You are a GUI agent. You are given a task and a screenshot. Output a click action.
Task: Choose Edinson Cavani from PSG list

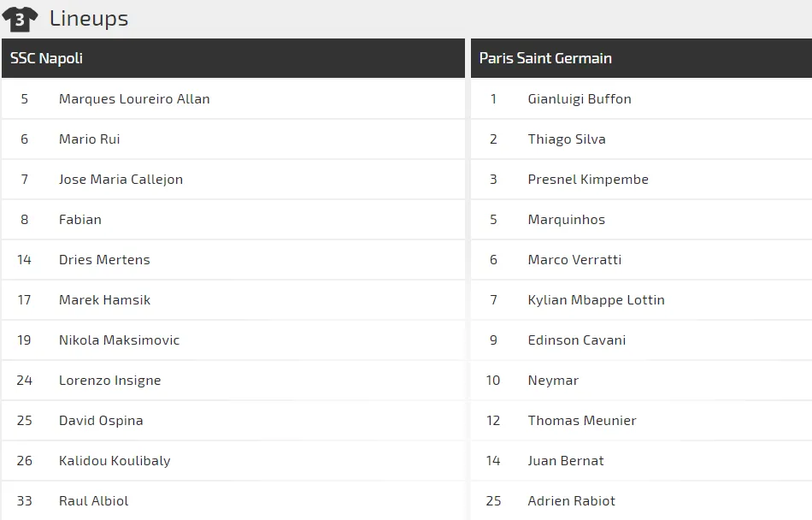(x=576, y=340)
